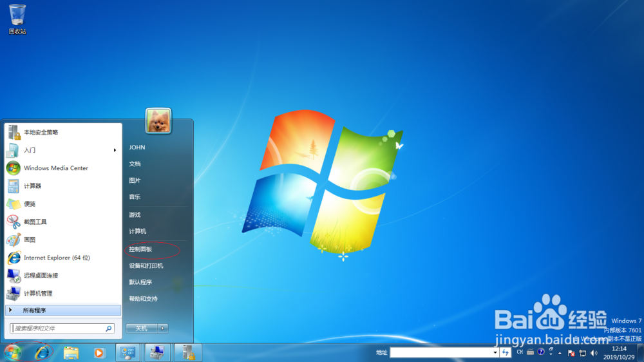The image size is (644, 362).
Task: Open 计算机 computer link
Action: (x=138, y=231)
